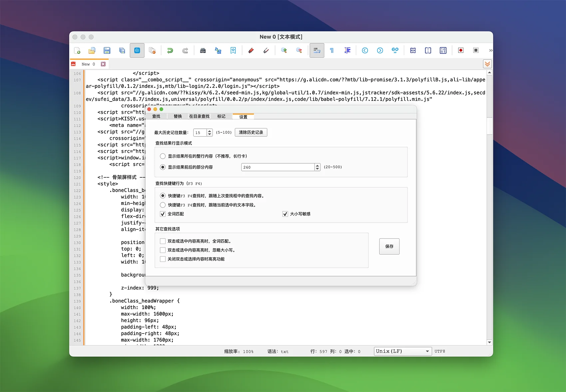Viewport: 566px width, 392px height.
Task: Redo the last edit
Action: (x=185, y=51)
